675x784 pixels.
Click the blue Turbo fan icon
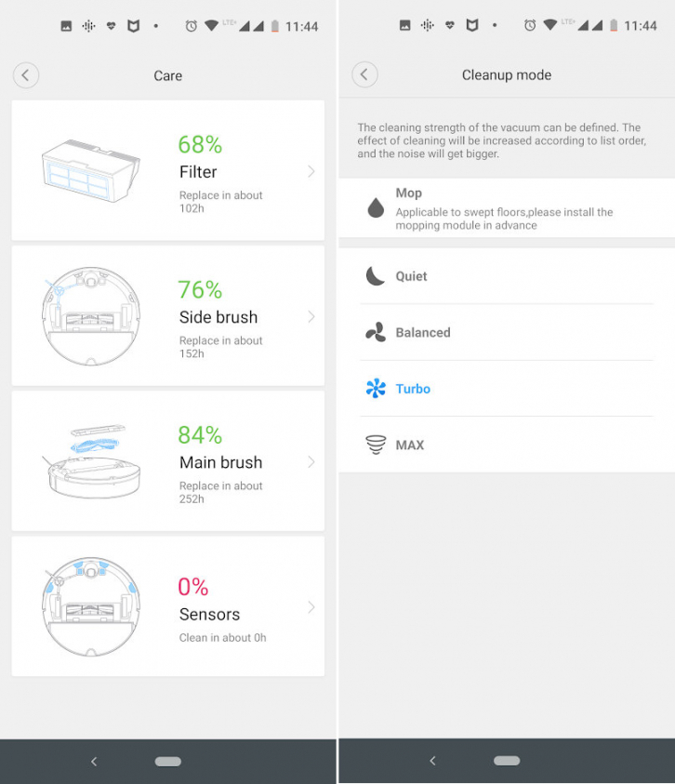pos(376,389)
